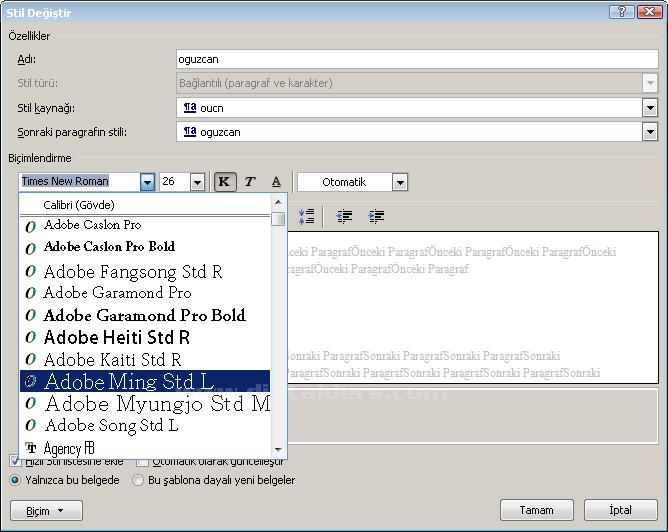This screenshot has width=668, height=532.
Task: Select Calibri (Gövde) font
Action: pyautogui.click(x=145, y=205)
